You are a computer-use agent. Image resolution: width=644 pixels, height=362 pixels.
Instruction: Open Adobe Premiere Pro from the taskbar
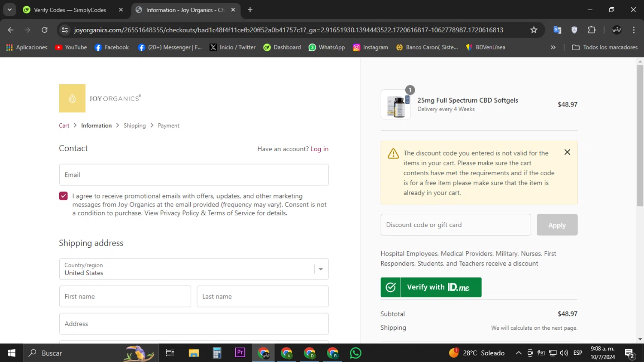(240, 353)
